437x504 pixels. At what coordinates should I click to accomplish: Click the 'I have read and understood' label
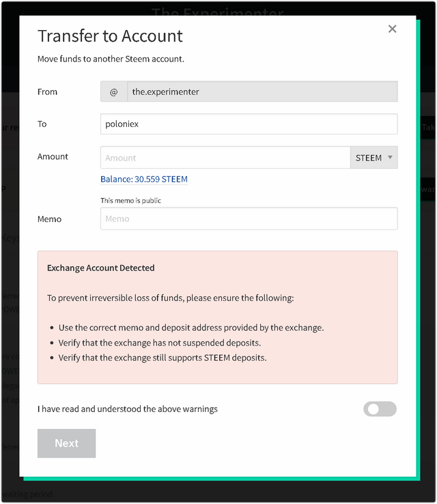[x=128, y=409]
